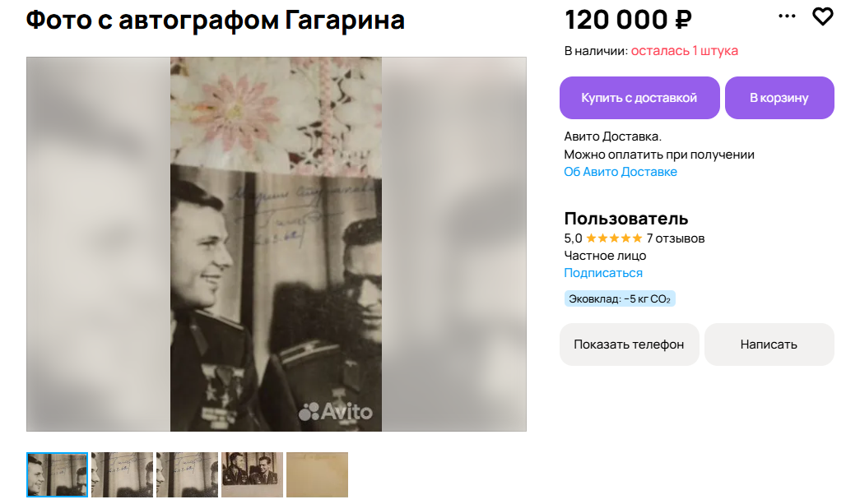The image size is (846, 504).
Task: Open the seller profile «Пользователь»
Action: tap(625, 219)
